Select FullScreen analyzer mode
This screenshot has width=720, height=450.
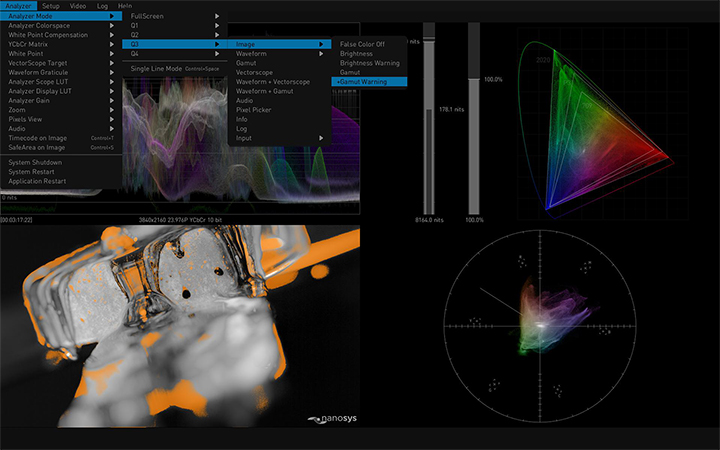(147, 16)
